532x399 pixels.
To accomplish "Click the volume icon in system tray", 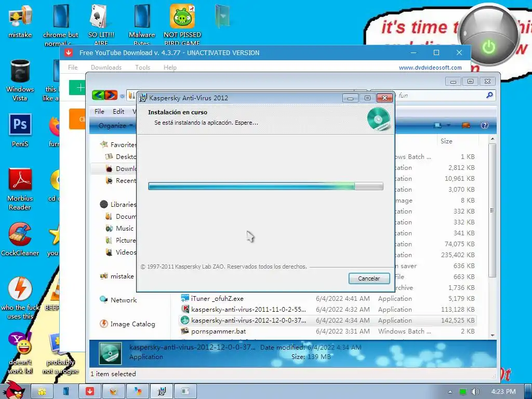I will [x=475, y=392].
